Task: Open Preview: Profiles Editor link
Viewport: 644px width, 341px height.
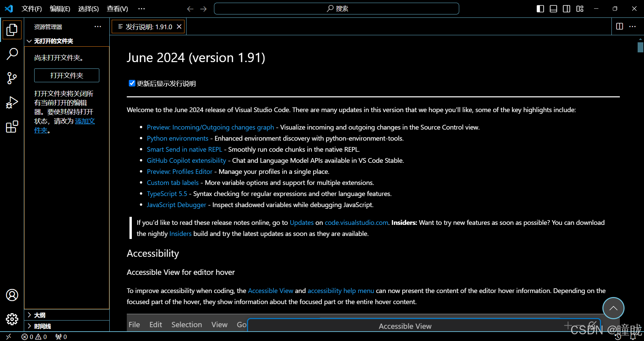Action: (x=179, y=172)
